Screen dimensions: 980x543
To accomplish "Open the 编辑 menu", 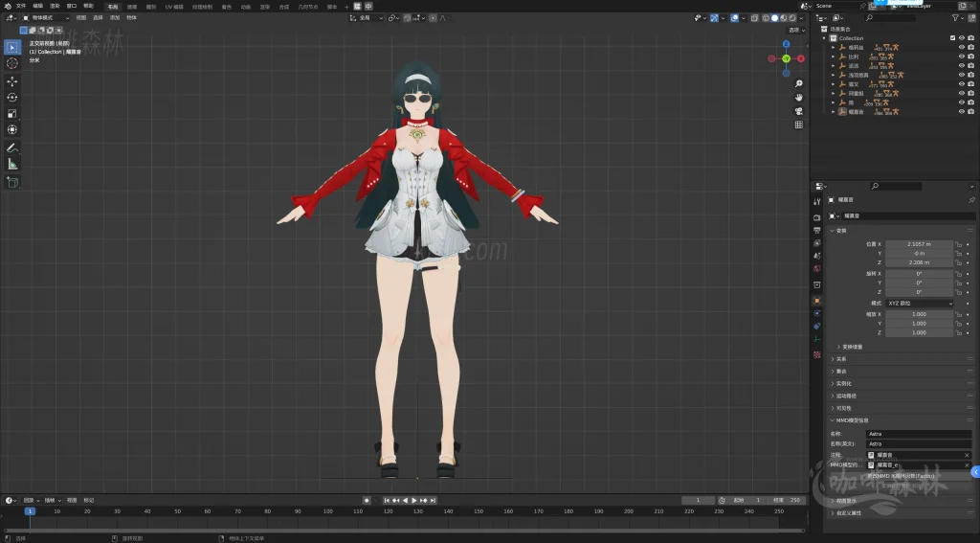I will [x=37, y=6].
